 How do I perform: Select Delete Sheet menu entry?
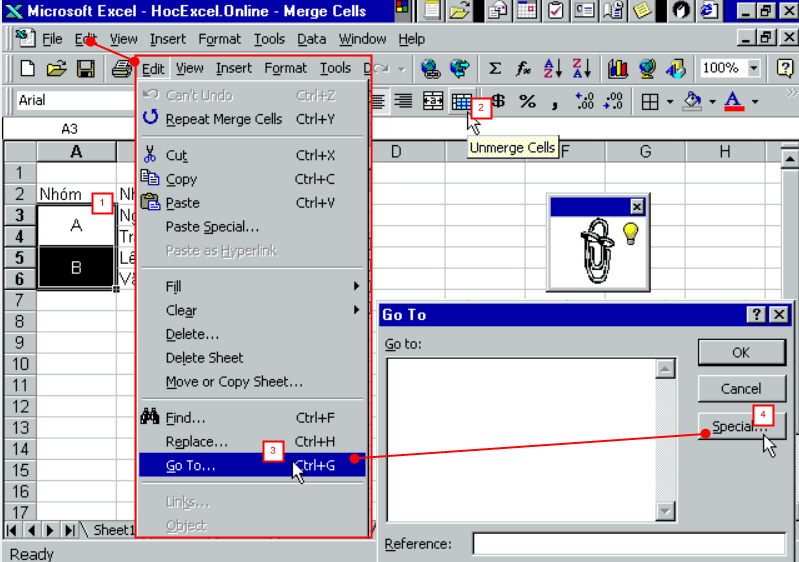(x=252, y=358)
